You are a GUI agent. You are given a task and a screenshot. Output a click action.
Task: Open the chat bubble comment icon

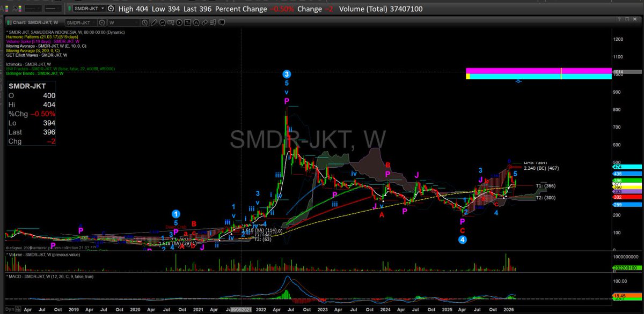pos(221,23)
